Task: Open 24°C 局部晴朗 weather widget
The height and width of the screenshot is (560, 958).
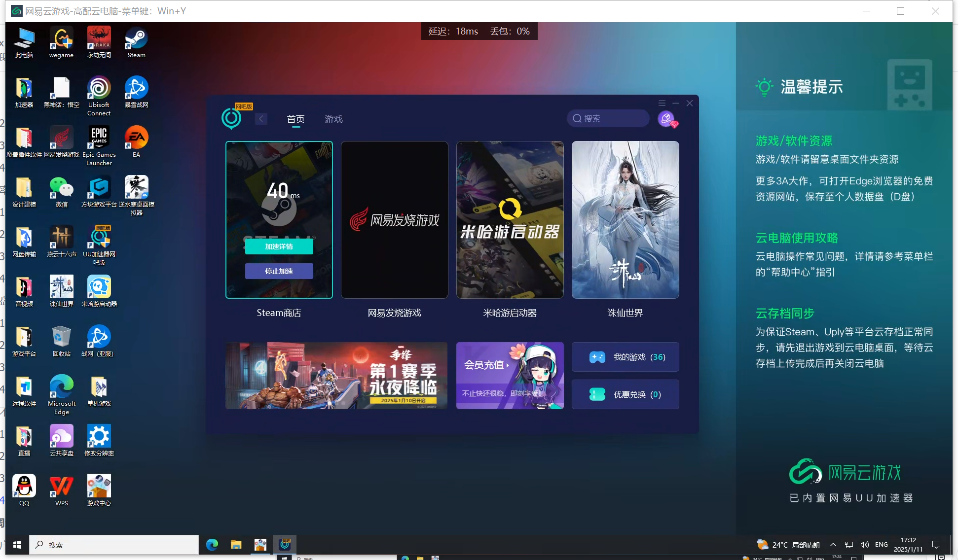Action: point(788,545)
